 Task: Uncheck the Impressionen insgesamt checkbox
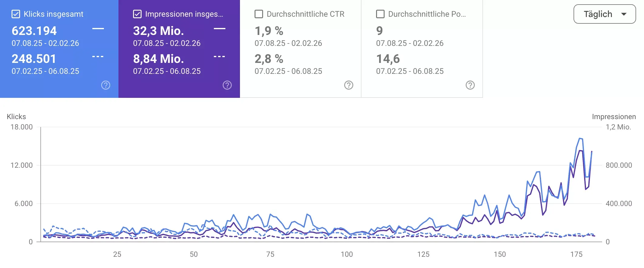click(x=137, y=14)
